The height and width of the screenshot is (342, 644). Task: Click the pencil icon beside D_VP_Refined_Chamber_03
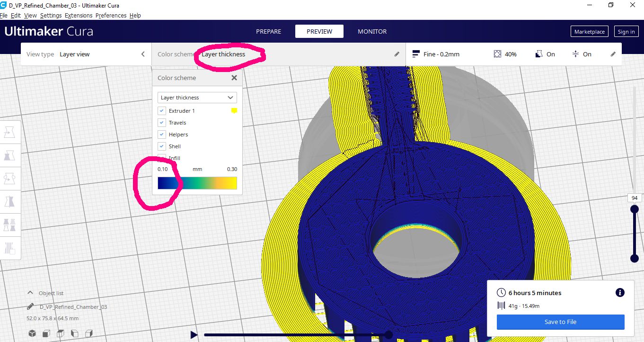click(31, 306)
